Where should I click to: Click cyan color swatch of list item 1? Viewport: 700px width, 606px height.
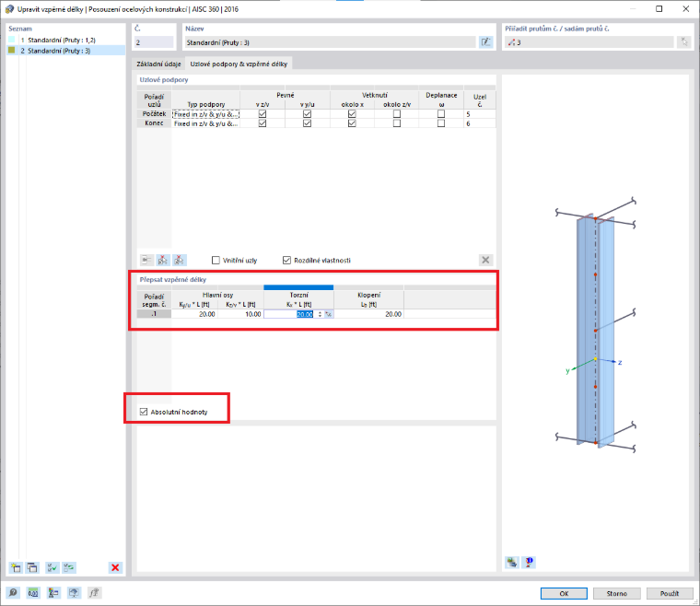click(x=12, y=40)
